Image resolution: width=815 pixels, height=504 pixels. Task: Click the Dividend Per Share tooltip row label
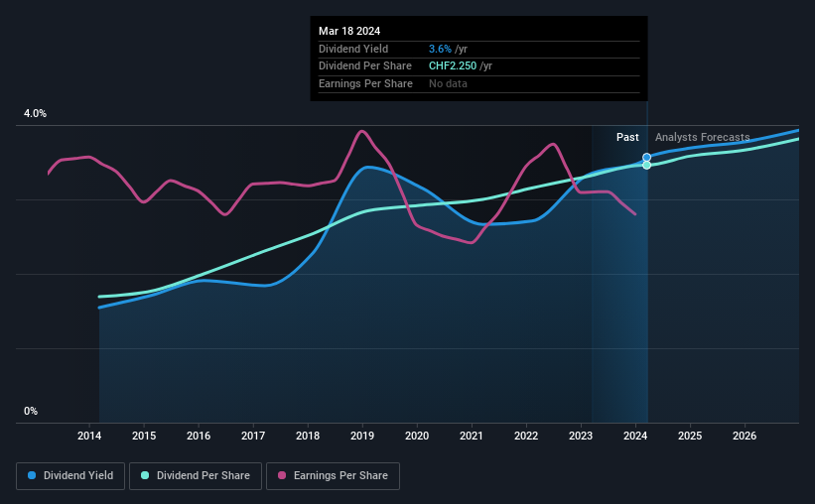click(365, 66)
